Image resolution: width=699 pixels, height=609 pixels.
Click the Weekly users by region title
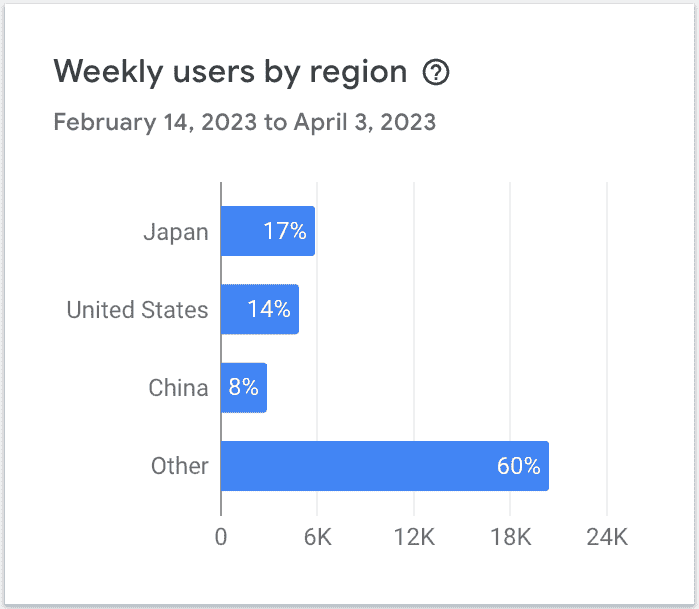point(230,72)
